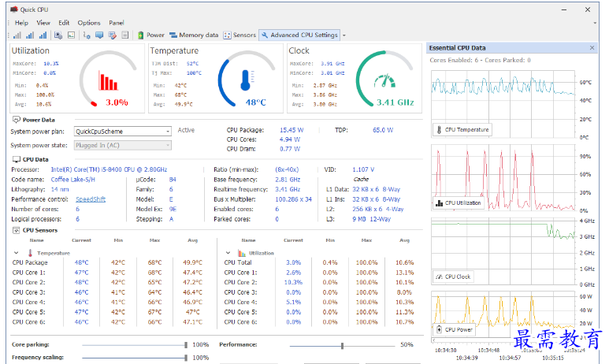Image resolution: width=609 pixels, height=364 pixels.
Task: Open the Help menu
Action: click(x=21, y=23)
